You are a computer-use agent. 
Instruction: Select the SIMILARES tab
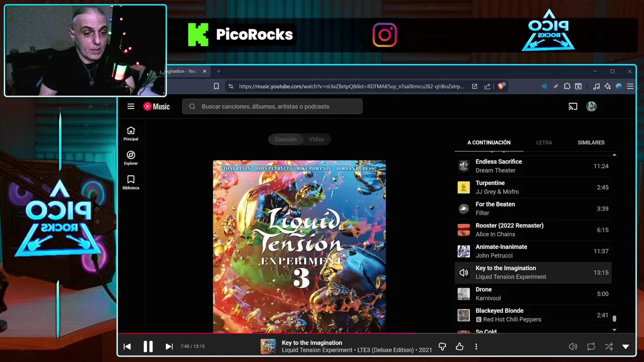pyautogui.click(x=591, y=143)
